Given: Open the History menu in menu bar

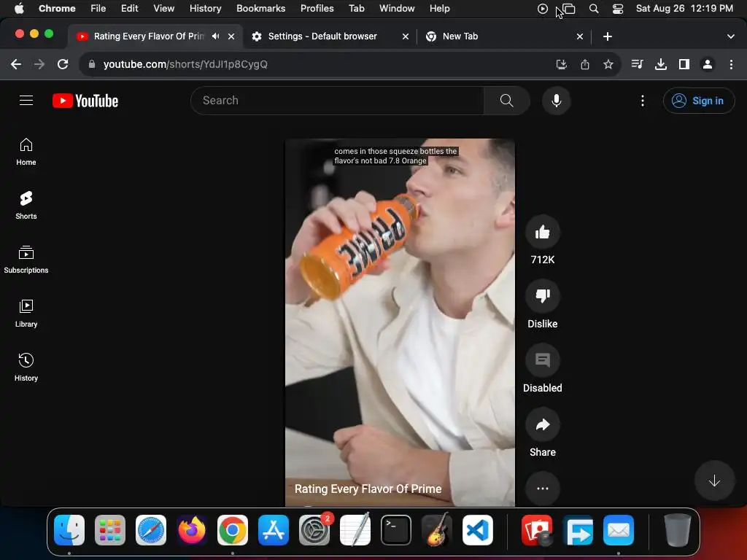Looking at the screenshot, I should point(205,9).
